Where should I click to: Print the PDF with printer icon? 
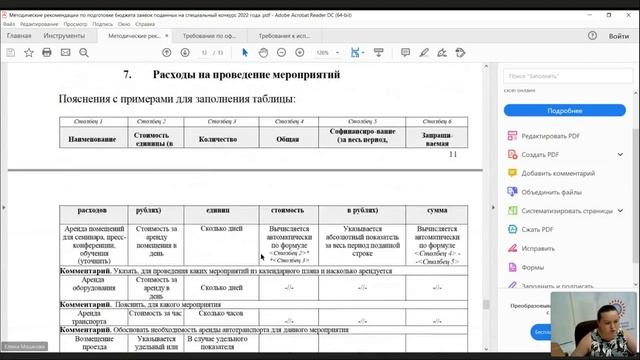tap(47, 53)
